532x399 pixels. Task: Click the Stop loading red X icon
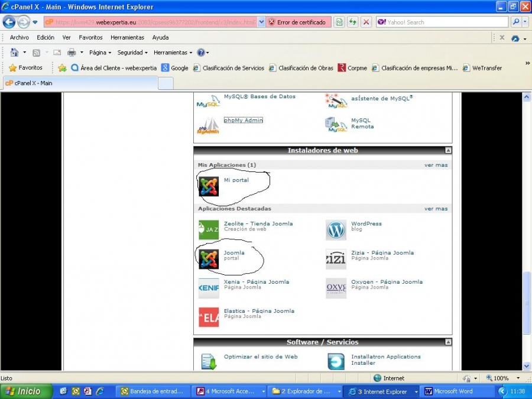[x=366, y=22]
